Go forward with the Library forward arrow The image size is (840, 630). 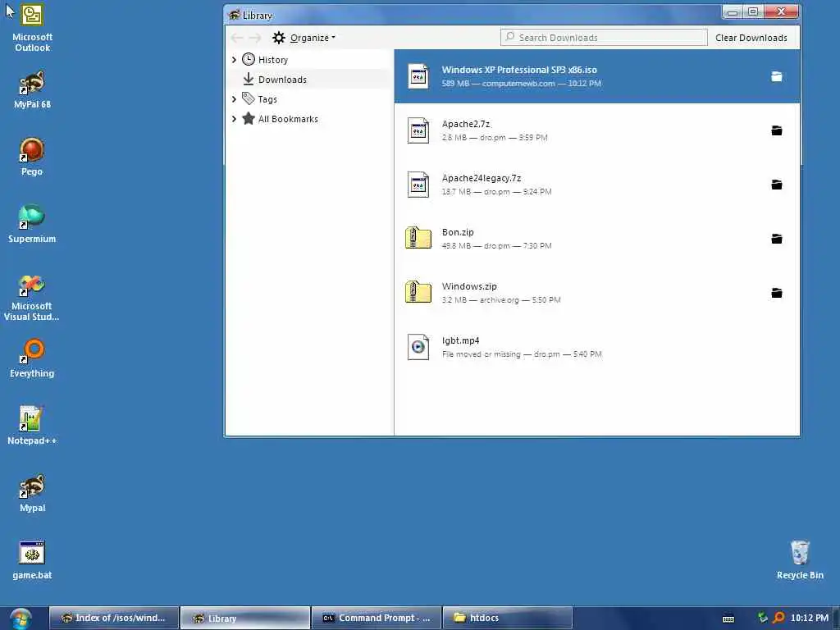[255, 38]
